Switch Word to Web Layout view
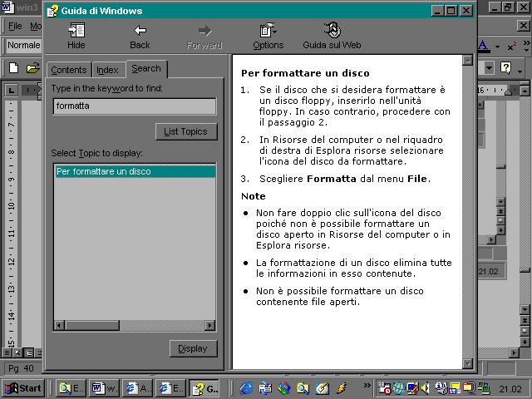The width and height of the screenshot is (532, 399). (x=18, y=353)
